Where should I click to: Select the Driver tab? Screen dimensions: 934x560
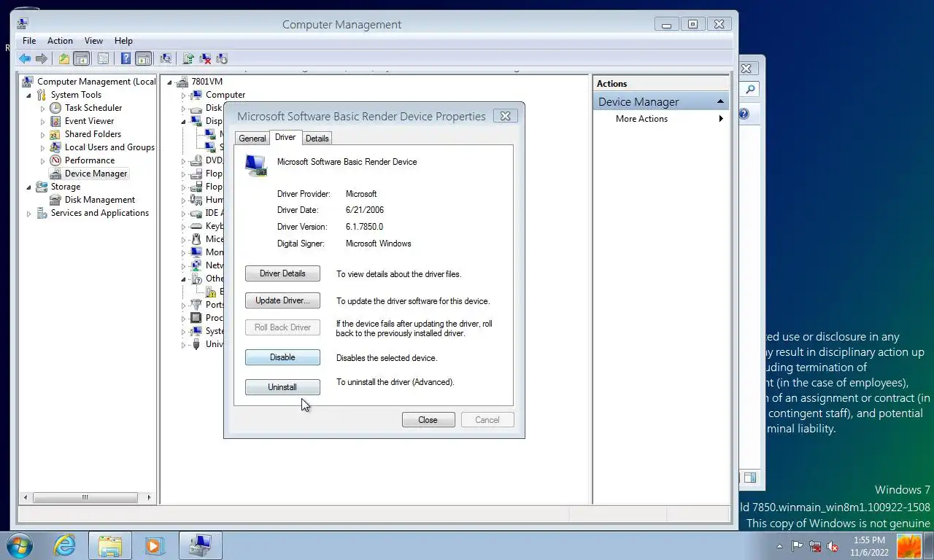[x=285, y=137]
